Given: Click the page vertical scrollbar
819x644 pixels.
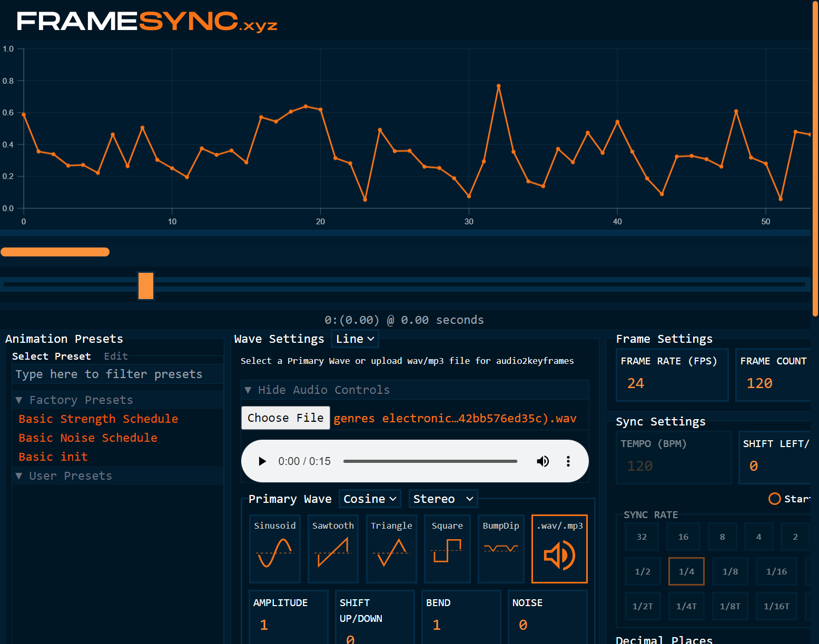Looking at the screenshot, I should [x=815, y=158].
